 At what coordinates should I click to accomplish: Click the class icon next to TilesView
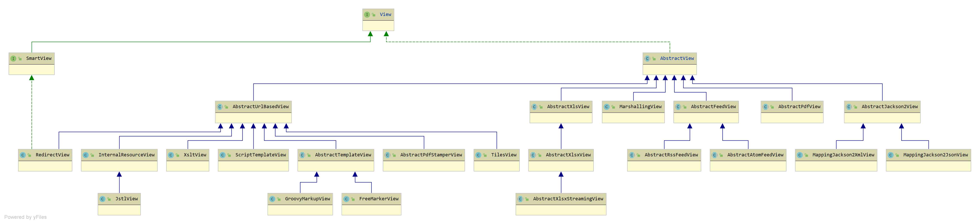coord(478,155)
